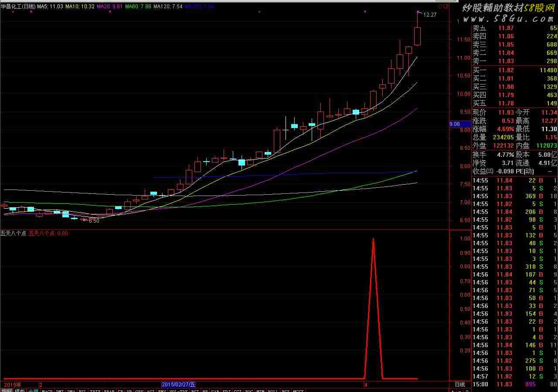Click the 现价 11.83 current price value

point(506,112)
